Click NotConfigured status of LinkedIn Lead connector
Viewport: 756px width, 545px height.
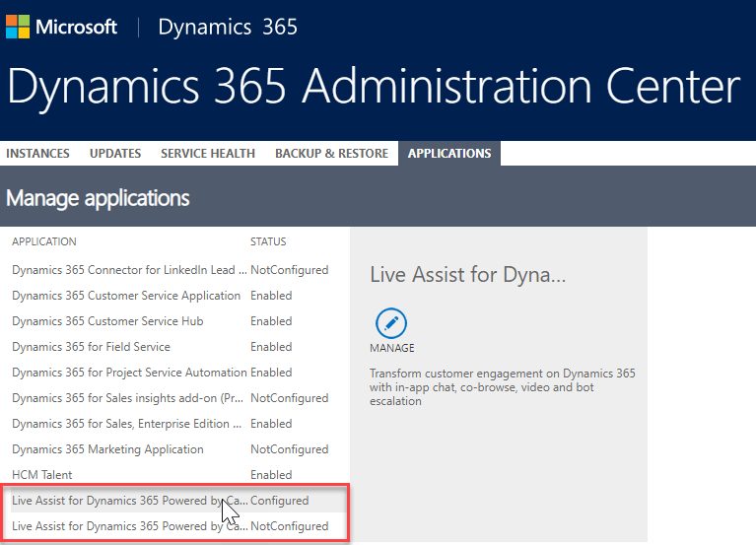pos(289,270)
